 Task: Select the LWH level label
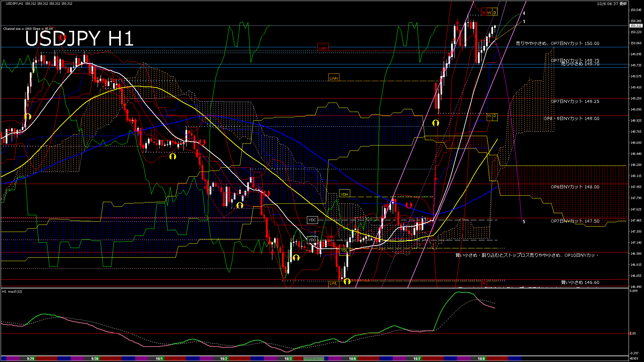333,78
